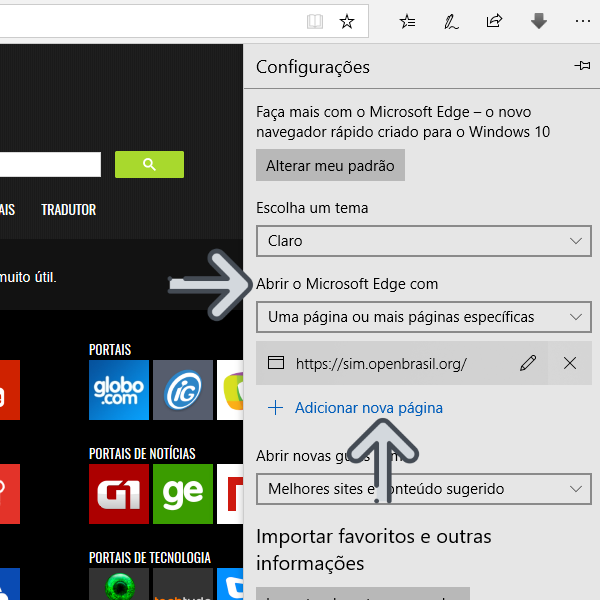Click Alterar meu padrão button
This screenshot has height=600, width=600.
click(330, 165)
